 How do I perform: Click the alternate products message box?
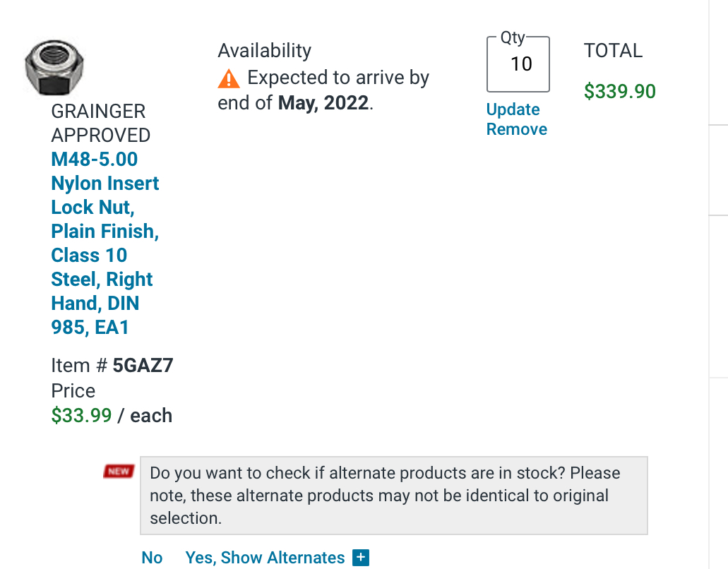point(393,495)
